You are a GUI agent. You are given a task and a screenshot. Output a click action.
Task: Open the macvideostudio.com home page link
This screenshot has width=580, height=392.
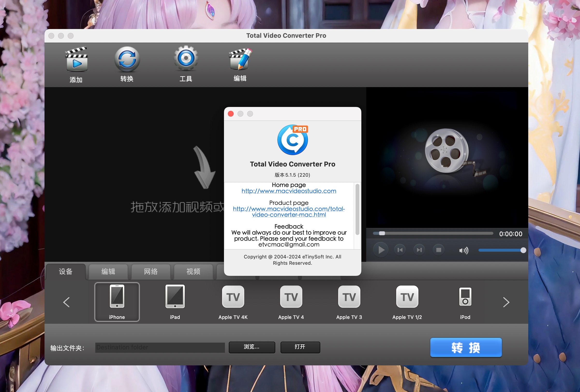pos(289,191)
